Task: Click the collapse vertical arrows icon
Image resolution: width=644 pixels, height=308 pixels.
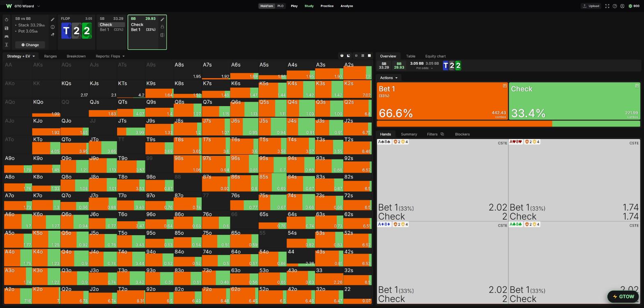Action: (x=7, y=45)
